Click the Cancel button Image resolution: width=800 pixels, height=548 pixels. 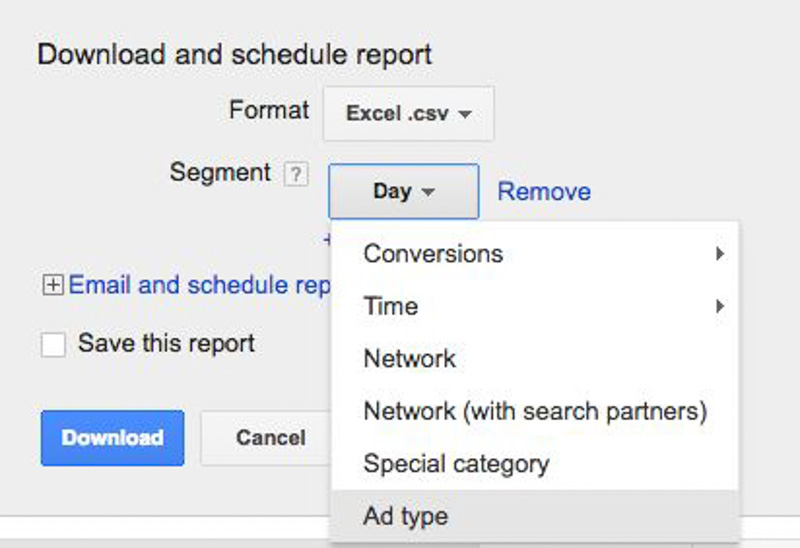pos(270,438)
